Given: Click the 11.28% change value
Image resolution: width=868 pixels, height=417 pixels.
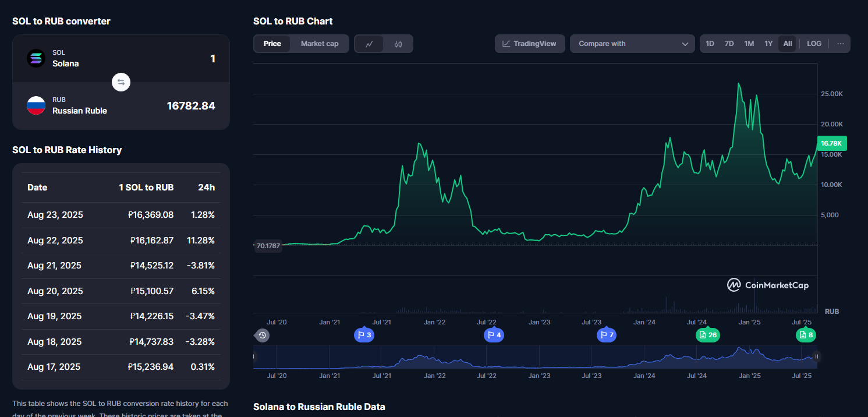Looking at the screenshot, I should click(202, 241).
